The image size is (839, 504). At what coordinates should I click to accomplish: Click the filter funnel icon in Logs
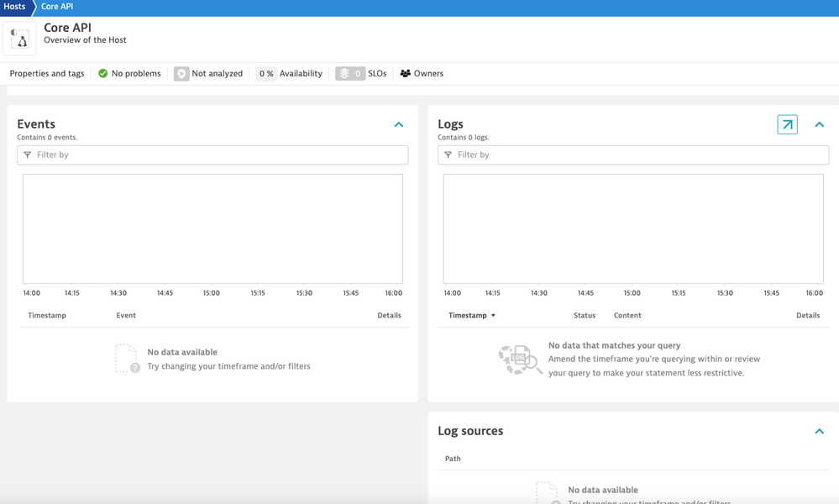pos(448,155)
